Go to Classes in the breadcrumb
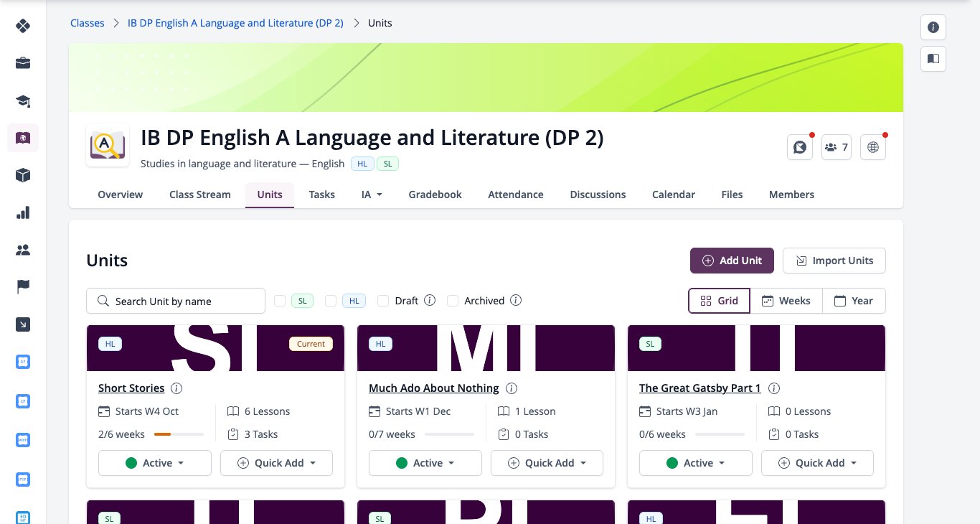The height and width of the screenshot is (524, 980). pos(88,23)
